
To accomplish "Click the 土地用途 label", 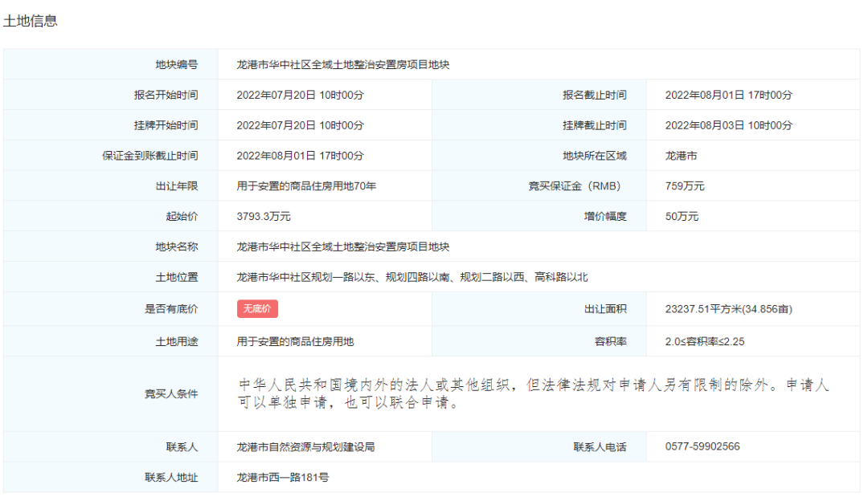I will [177, 342].
